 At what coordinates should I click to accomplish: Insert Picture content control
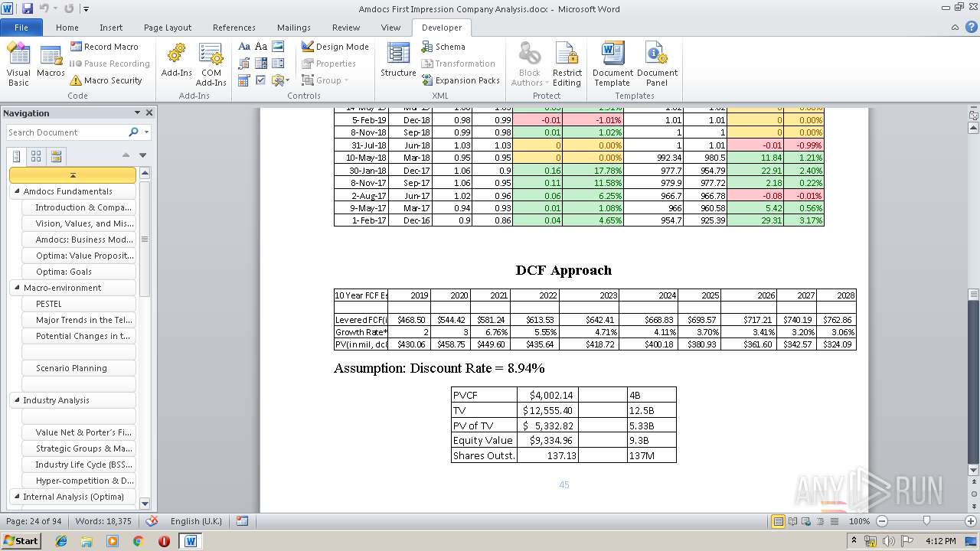[x=278, y=47]
